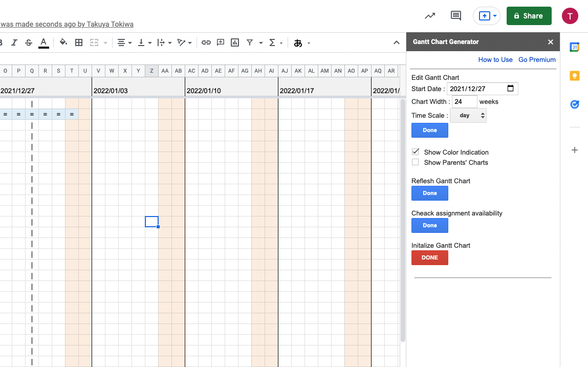Click the green Share button

click(x=529, y=16)
